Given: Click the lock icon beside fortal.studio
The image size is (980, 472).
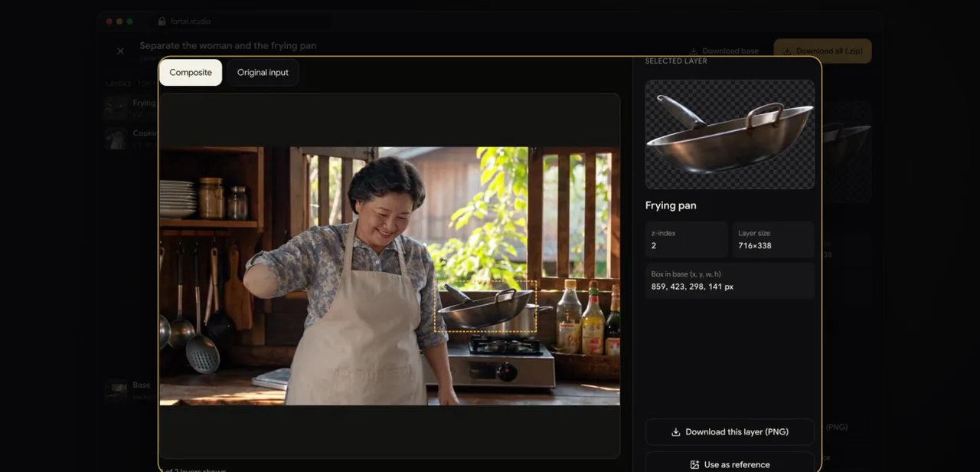Looking at the screenshot, I should pyautogui.click(x=162, y=21).
